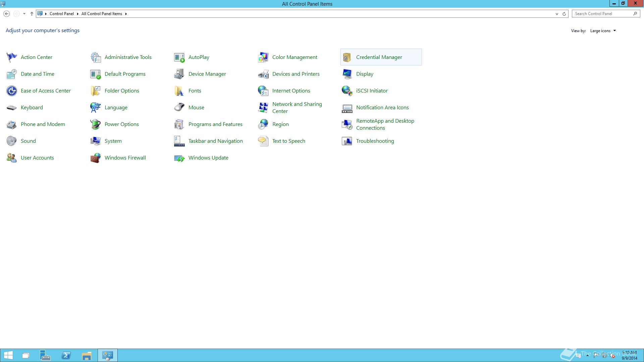644x362 pixels.
Task: Expand the Control Panel breadcrumb arrow
Action: (x=77, y=14)
